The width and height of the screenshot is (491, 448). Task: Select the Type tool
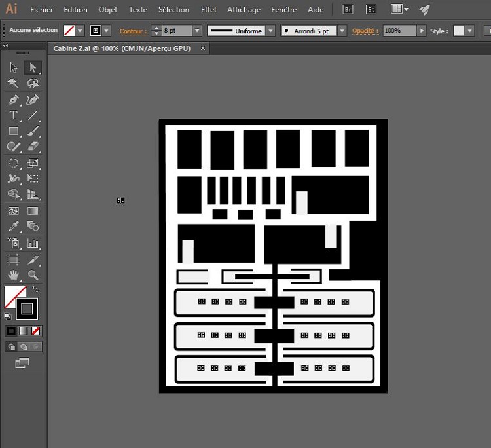click(13, 115)
